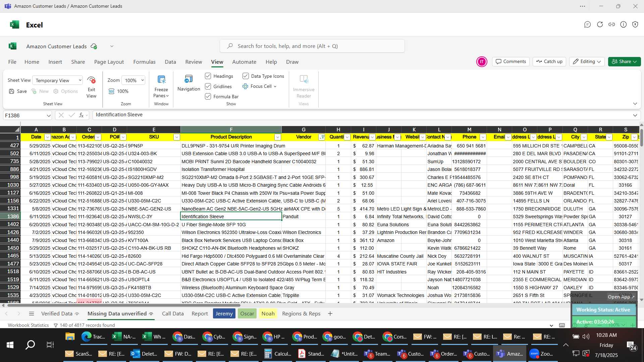The width and height of the screenshot is (644, 362).
Task: Collapse the ribbon with chevron
Action: [635, 104]
